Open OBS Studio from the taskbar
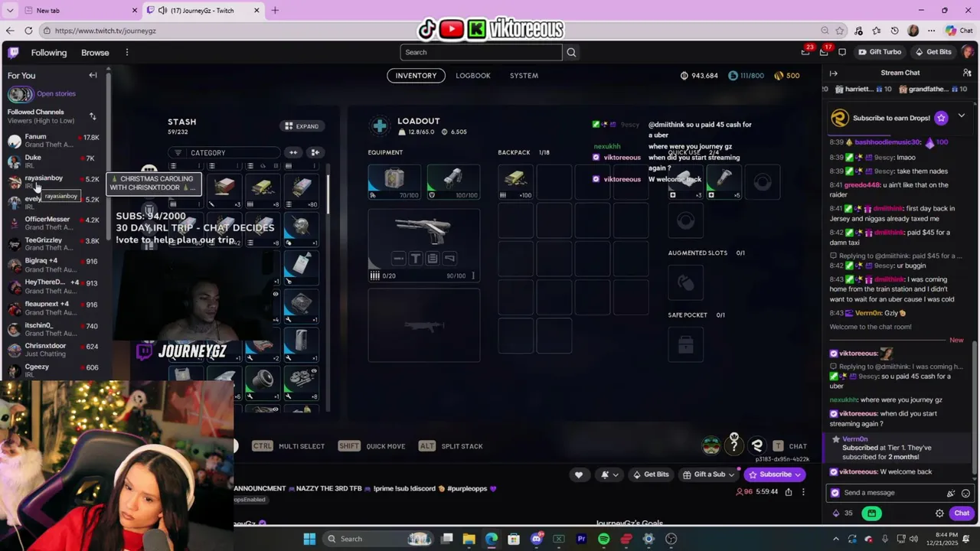Viewport: 980px width, 551px height. tap(671, 539)
